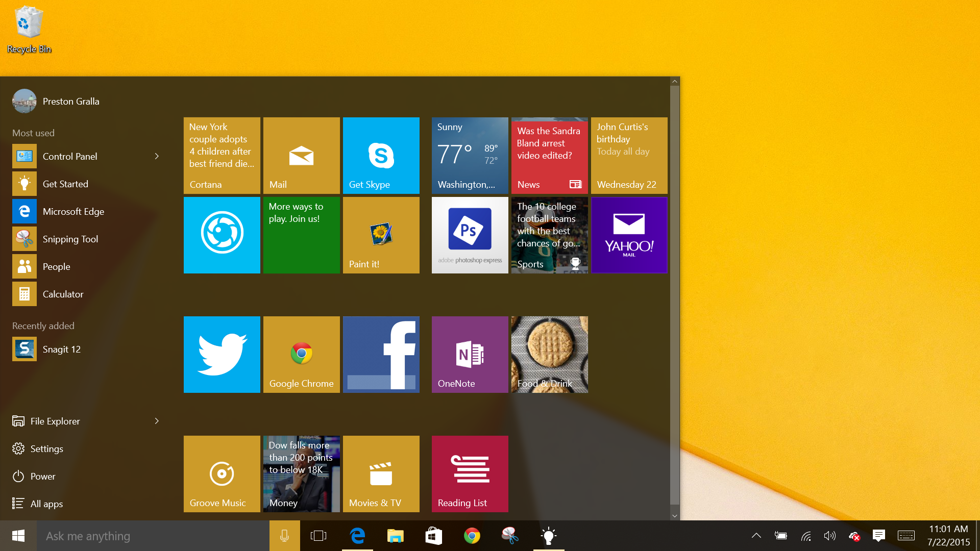980x551 pixels.
Task: Open Snipping Tool app
Action: tap(69, 238)
